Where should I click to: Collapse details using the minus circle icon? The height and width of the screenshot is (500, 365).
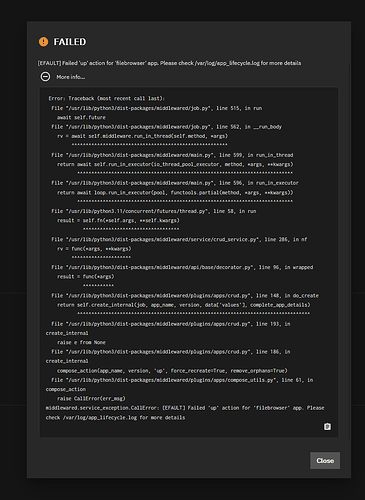[45, 77]
